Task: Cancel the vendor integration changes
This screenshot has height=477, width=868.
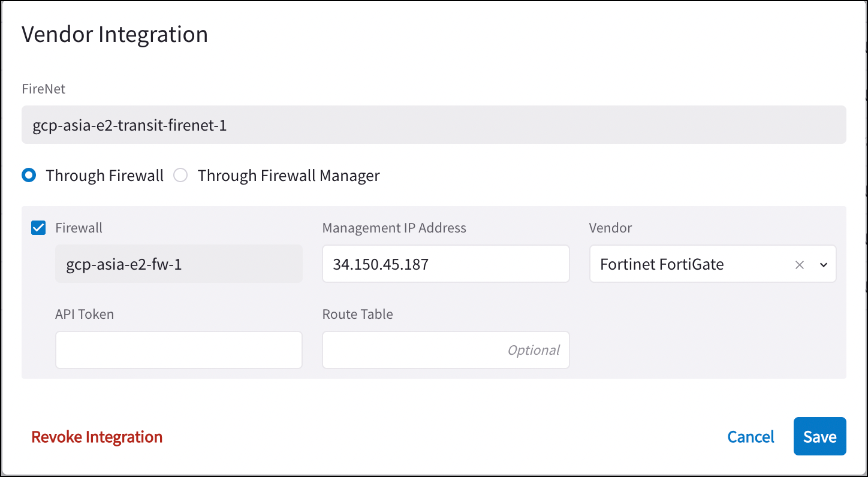Action: (751, 436)
